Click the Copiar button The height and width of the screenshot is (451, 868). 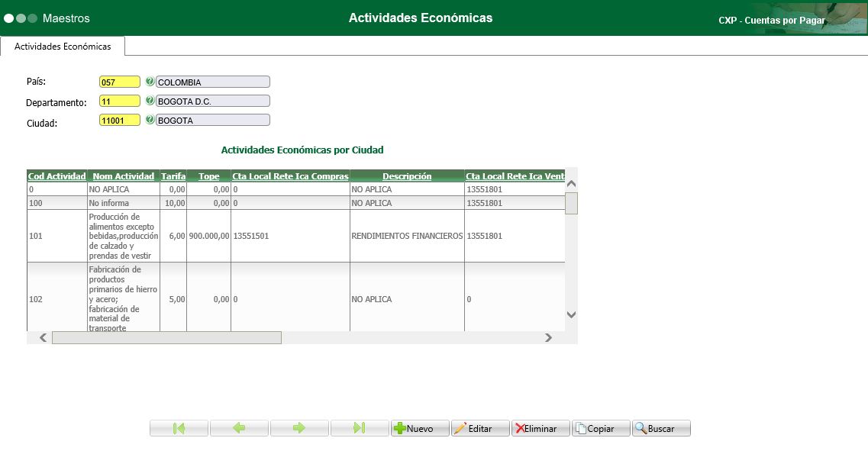coord(601,428)
